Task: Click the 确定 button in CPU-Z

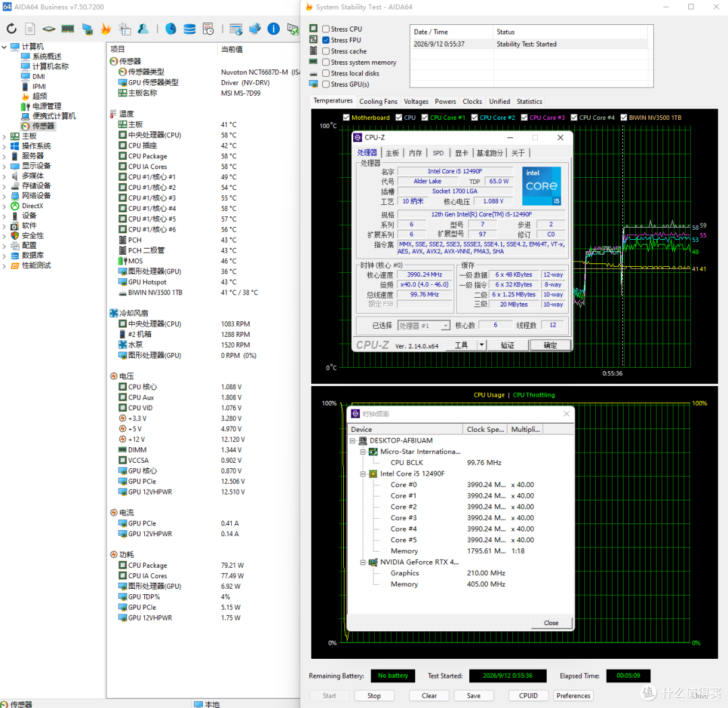Action: click(x=550, y=345)
